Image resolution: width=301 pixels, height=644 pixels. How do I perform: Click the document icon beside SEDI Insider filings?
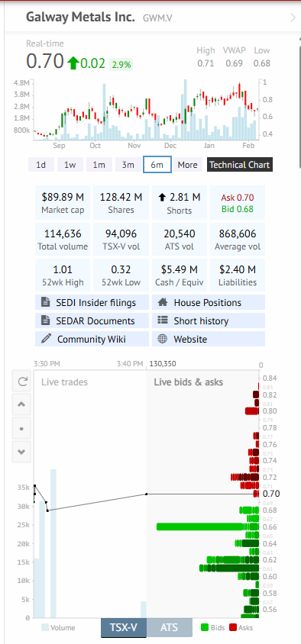46,303
